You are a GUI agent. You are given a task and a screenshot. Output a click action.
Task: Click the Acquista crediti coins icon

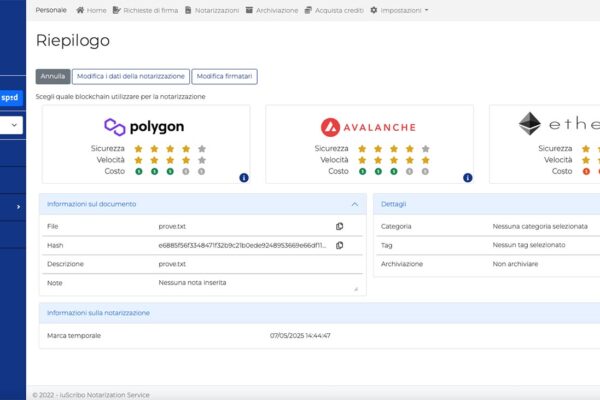[308, 10]
